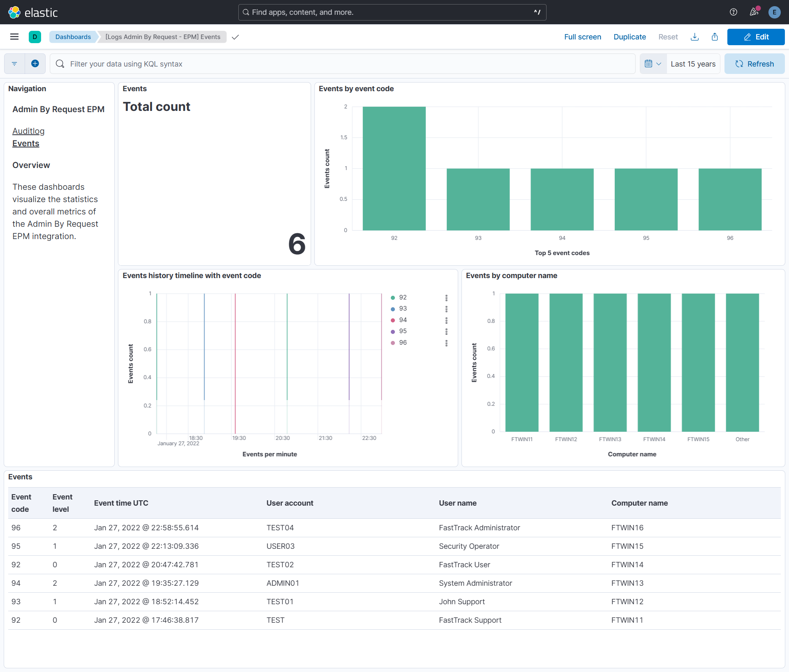Click the Dashboards breadcrumb
The width and height of the screenshot is (789, 672).
(x=73, y=37)
